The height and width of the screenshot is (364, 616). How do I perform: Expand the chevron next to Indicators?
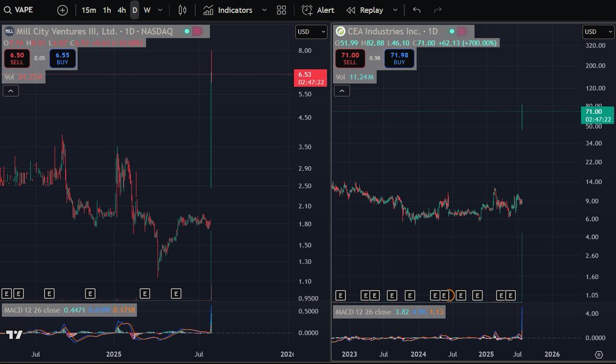[x=264, y=10]
